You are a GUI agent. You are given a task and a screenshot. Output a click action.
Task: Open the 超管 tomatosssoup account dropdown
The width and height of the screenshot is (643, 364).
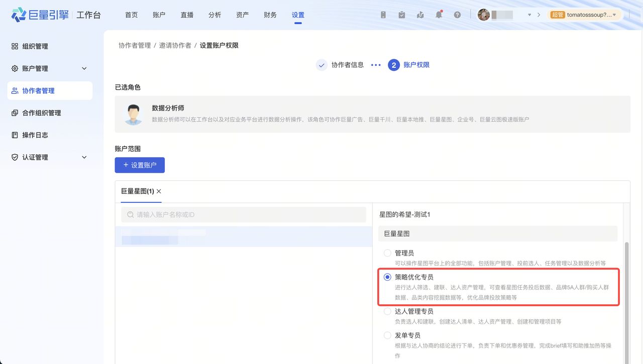tap(583, 15)
